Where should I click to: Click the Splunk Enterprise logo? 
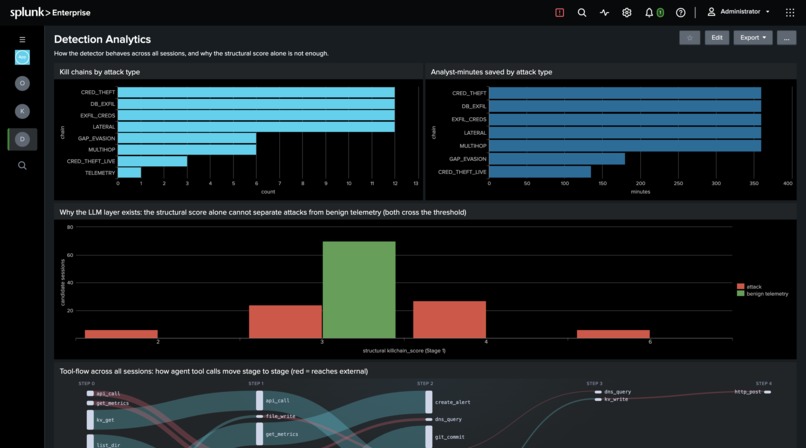[50, 12]
